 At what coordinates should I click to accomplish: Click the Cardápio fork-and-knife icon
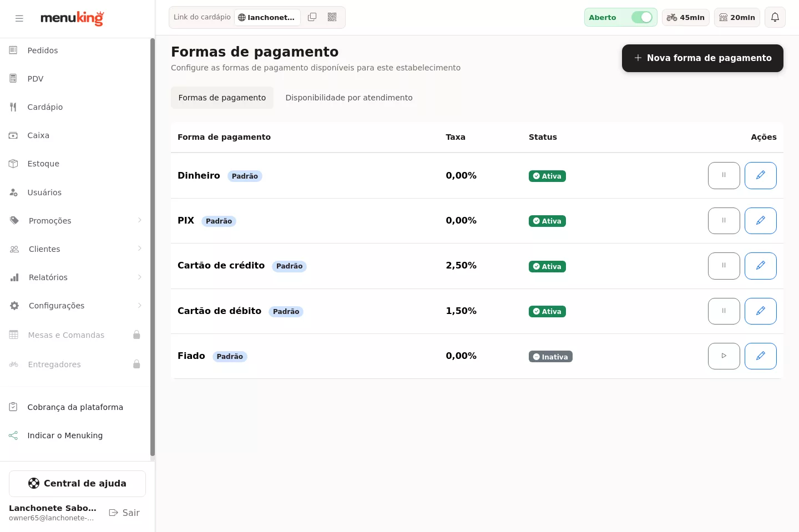point(13,107)
